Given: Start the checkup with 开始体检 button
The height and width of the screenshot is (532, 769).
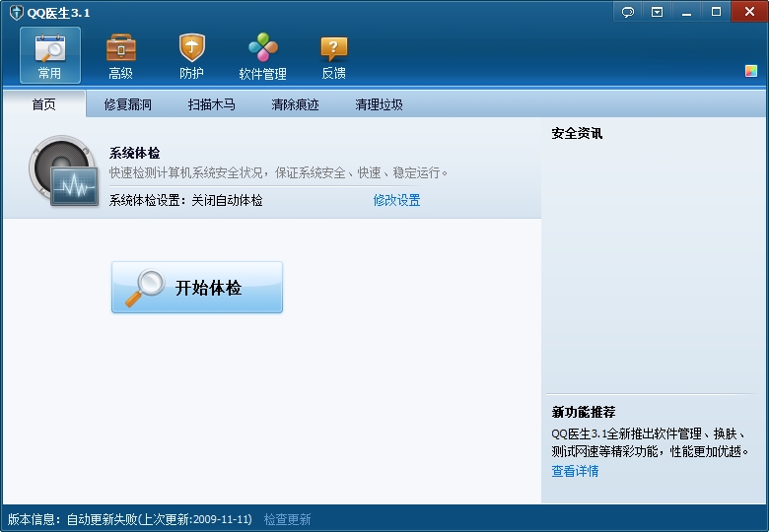Looking at the screenshot, I should (x=197, y=287).
